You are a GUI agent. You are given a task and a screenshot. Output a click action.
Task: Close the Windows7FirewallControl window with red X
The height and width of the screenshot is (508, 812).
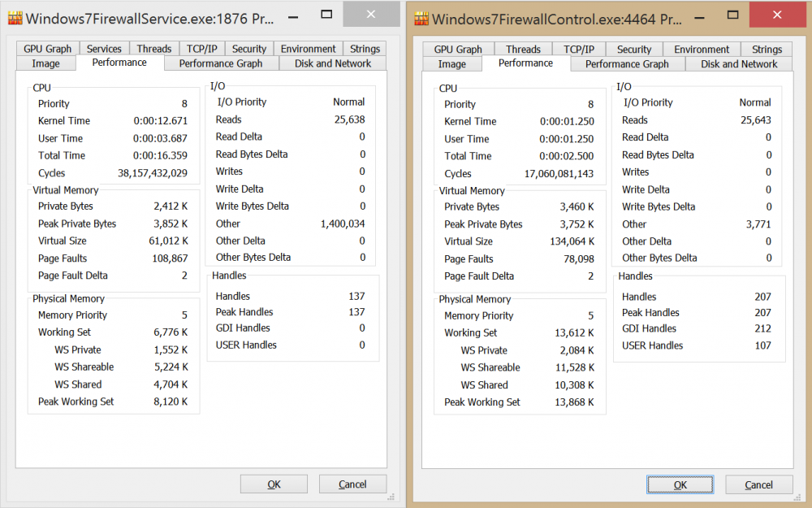point(777,15)
